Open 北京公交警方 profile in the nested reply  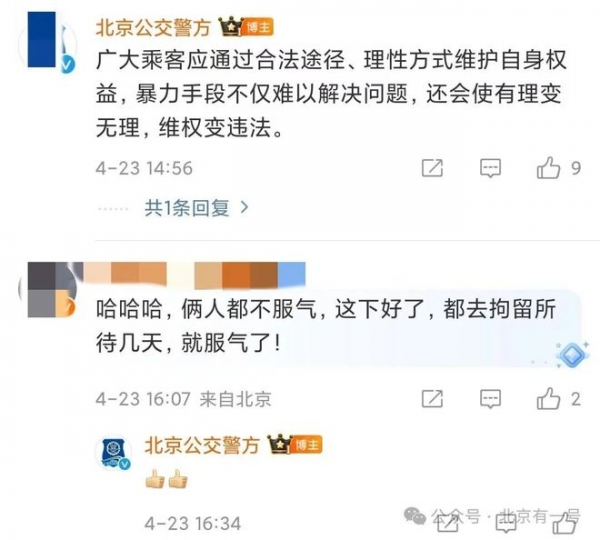click(x=202, y=445)
